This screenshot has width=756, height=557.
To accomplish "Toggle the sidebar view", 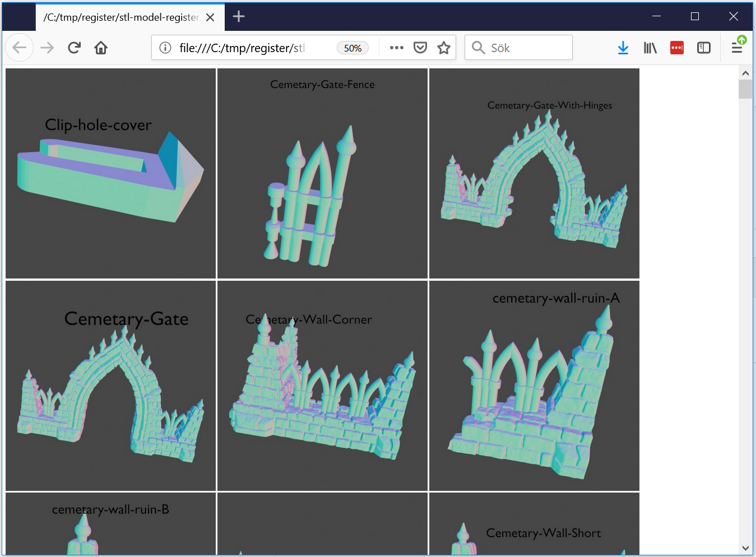I will pos(704,48).
